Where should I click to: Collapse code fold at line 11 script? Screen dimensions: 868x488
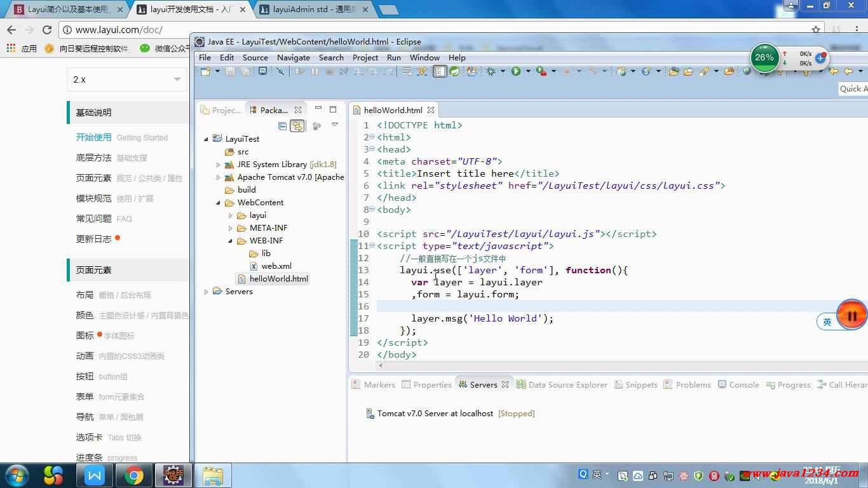372,245
